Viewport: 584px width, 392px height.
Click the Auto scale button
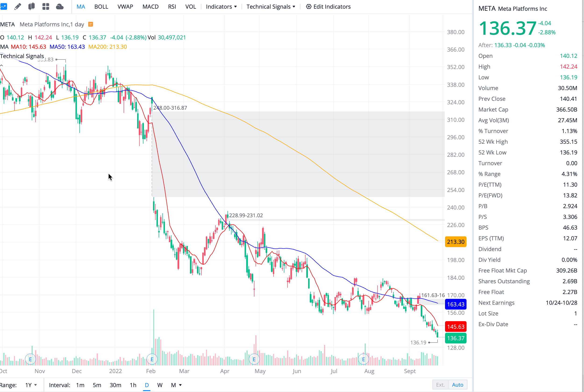click(457, 385)
